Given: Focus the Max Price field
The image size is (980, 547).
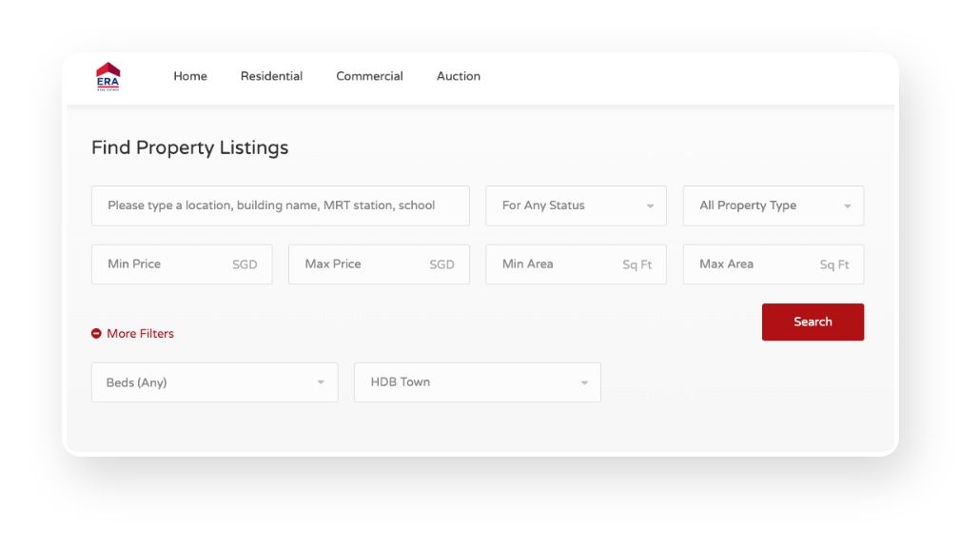Looking at the screenshot, I should [379, 264].
